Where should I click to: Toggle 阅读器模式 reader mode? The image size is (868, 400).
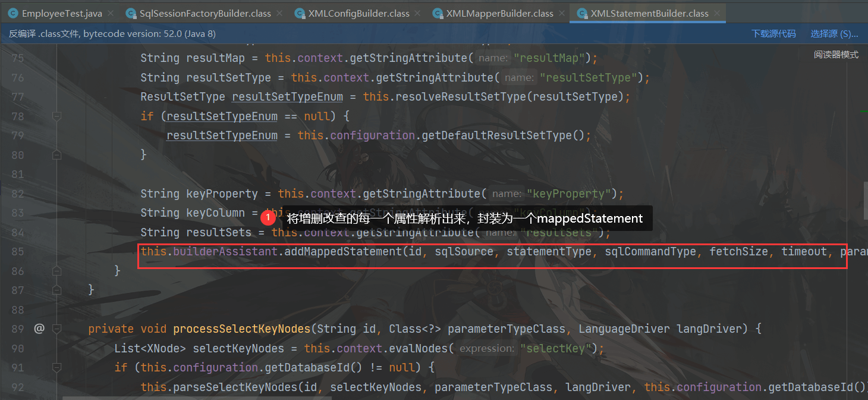point(836,55)
